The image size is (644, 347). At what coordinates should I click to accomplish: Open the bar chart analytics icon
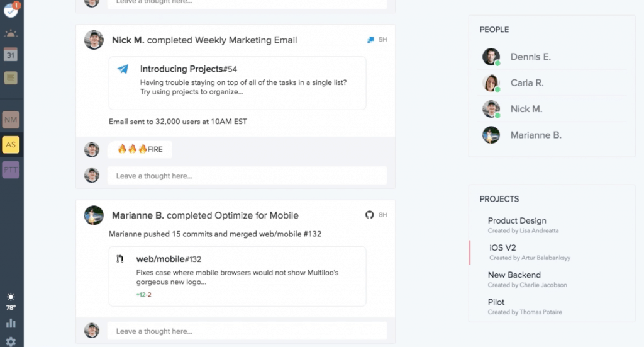11,323
